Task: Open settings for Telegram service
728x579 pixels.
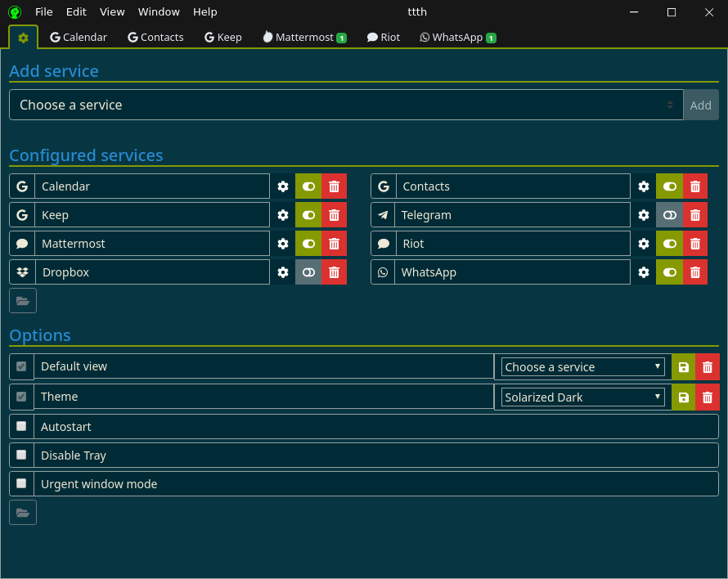Action: (644, 215)
